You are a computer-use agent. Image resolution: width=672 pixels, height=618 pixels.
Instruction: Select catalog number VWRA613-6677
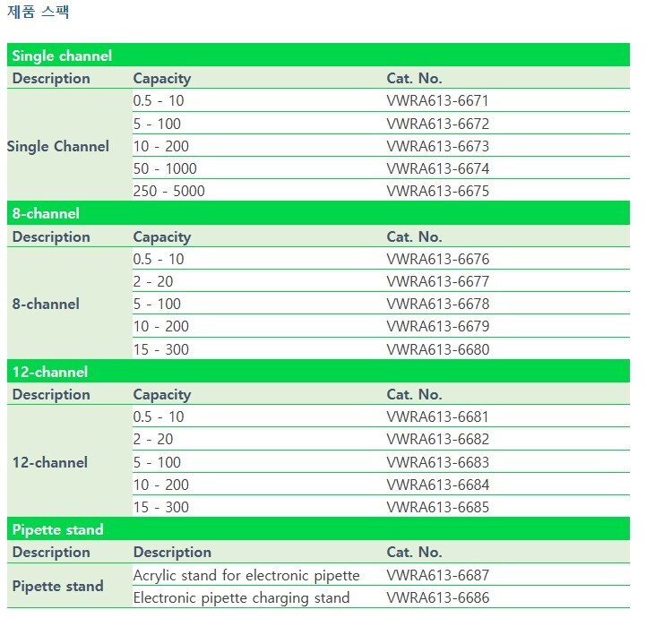437,281
